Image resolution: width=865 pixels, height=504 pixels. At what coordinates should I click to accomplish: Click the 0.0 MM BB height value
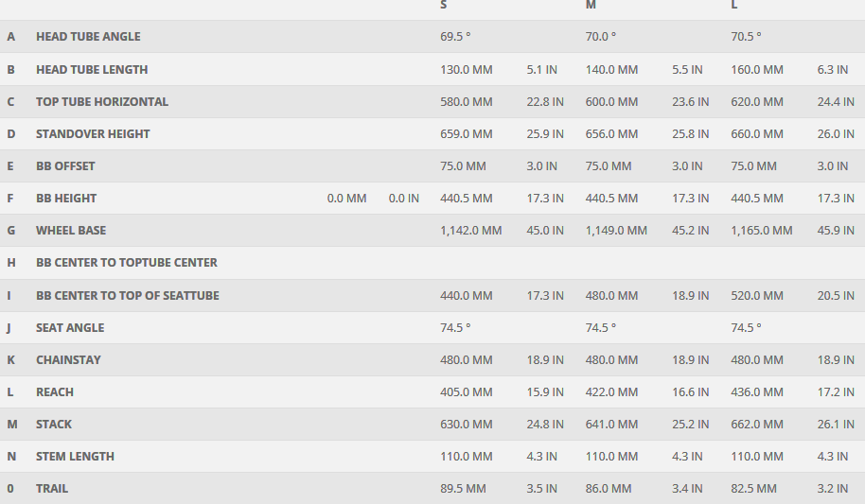346,199
